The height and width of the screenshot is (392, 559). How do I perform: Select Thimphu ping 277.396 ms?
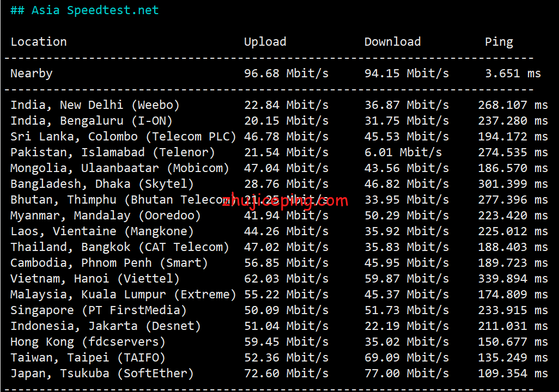pyautogui.click(x=513, y=200)
